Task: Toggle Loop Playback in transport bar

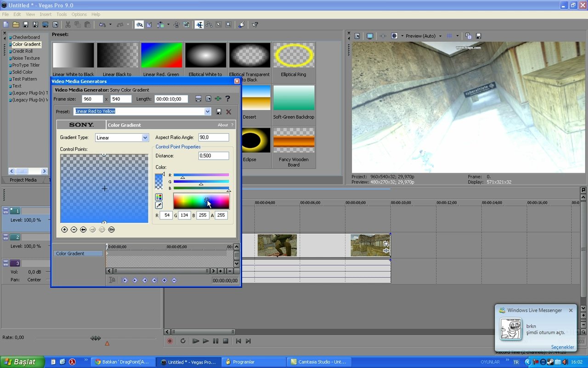Action: point(183,341)
